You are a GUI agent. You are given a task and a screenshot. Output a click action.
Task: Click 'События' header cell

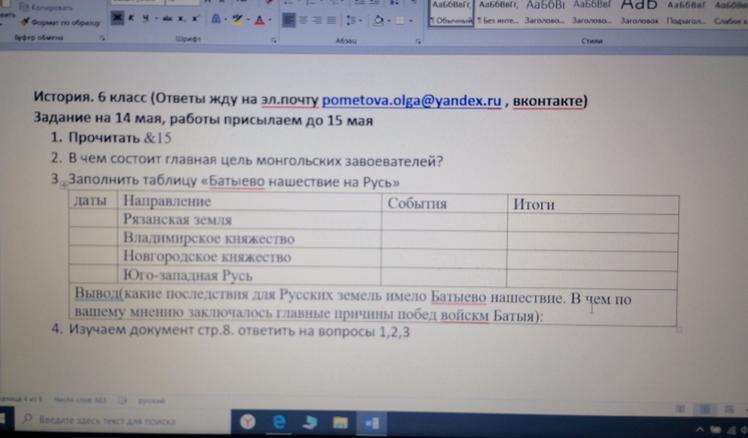444,204
